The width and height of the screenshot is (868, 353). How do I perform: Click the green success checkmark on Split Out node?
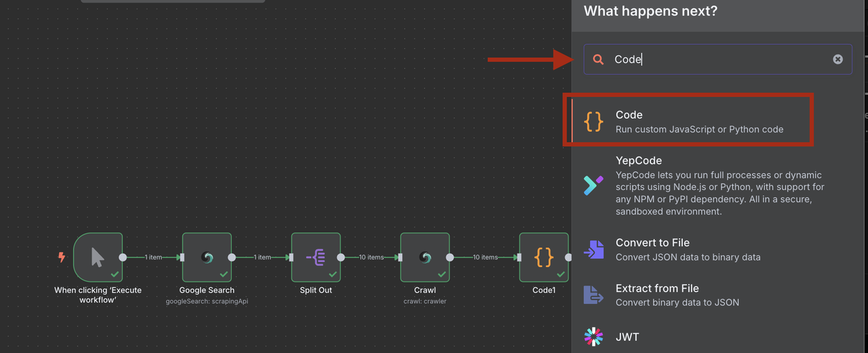click(332, 274)
